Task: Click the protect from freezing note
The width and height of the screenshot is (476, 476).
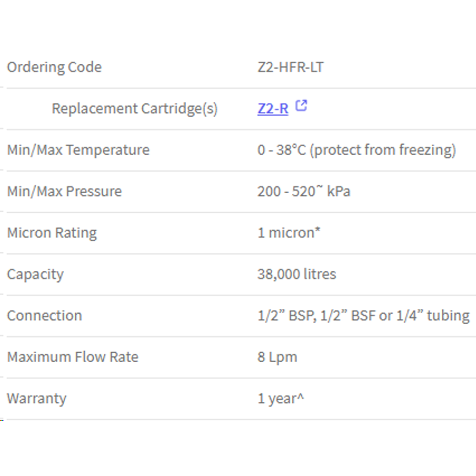Action: (383, 150)
